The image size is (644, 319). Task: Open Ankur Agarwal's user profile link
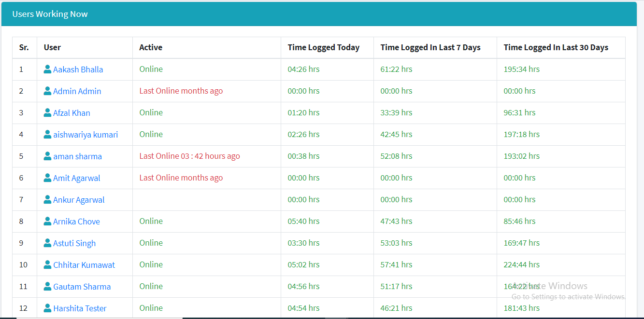click(78, 200)
